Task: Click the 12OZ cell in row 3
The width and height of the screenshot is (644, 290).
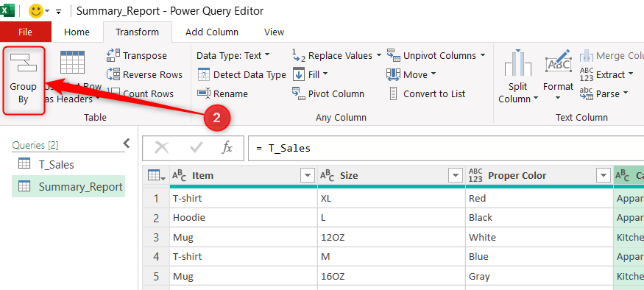Action: coord(392,237)
